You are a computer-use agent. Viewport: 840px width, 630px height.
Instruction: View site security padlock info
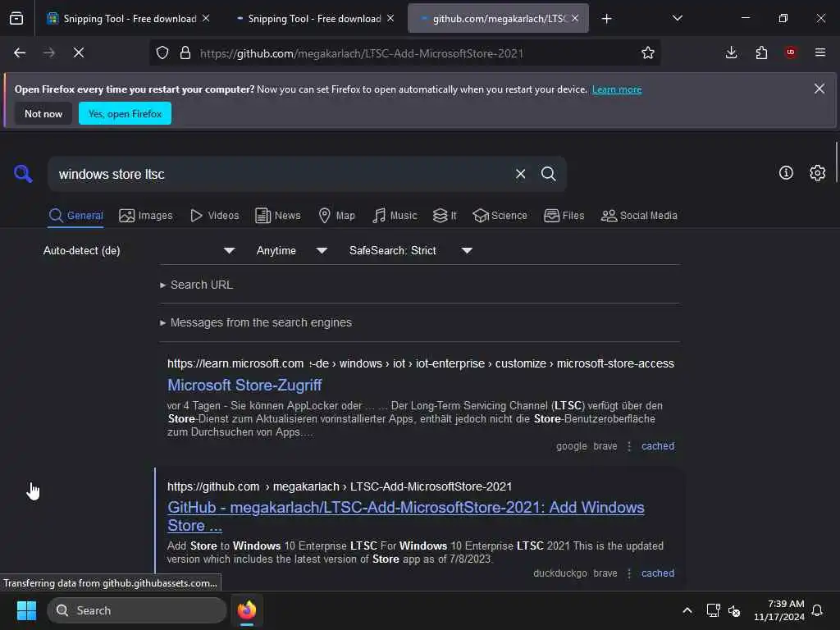point(185,52)
